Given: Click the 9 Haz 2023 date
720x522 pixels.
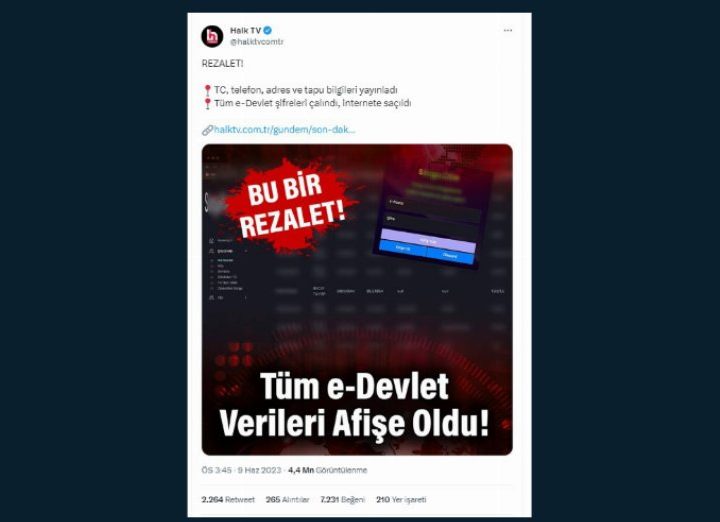Looking at the screenshot, I should point(259,470).
